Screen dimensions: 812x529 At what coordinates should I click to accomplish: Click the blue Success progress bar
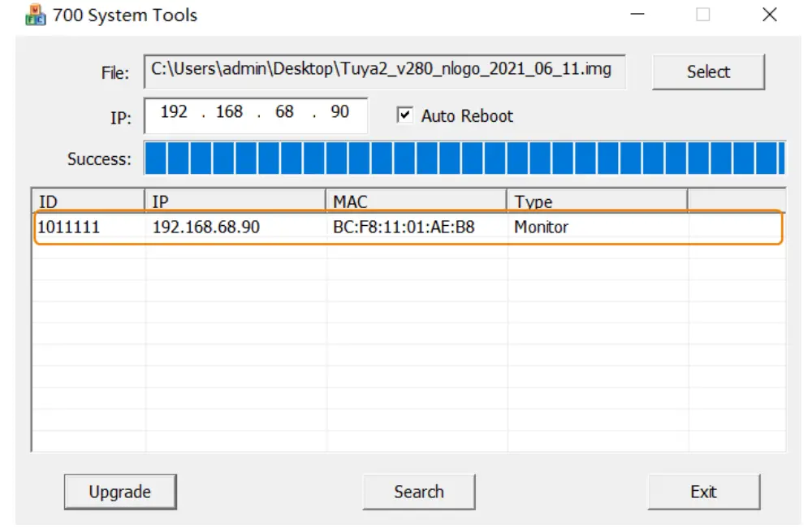coord(464,158)
